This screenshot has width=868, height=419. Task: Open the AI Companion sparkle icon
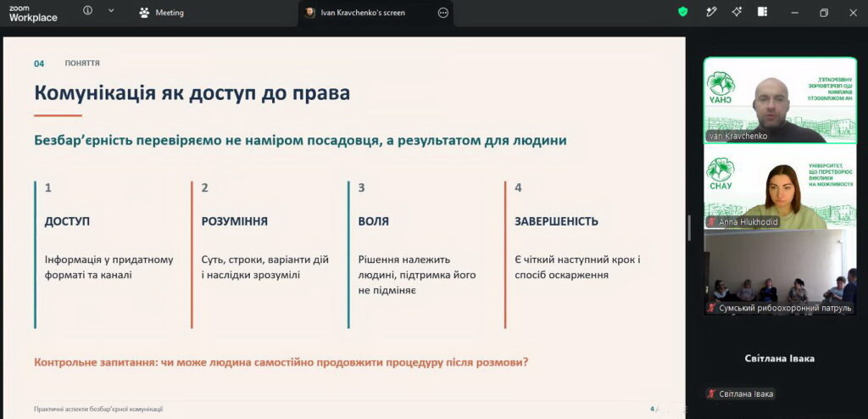(737, 12)
